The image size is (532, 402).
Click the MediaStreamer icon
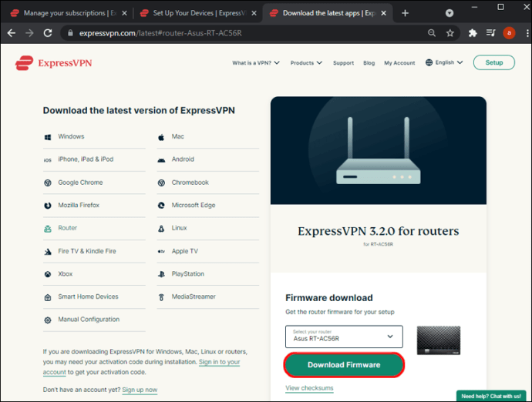(161, 297)
